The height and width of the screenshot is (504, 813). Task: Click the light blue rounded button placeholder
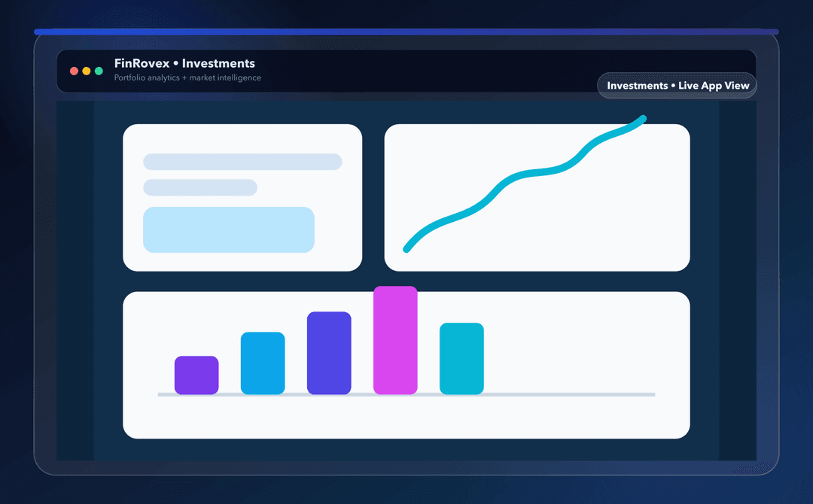[x=228, y=230]
